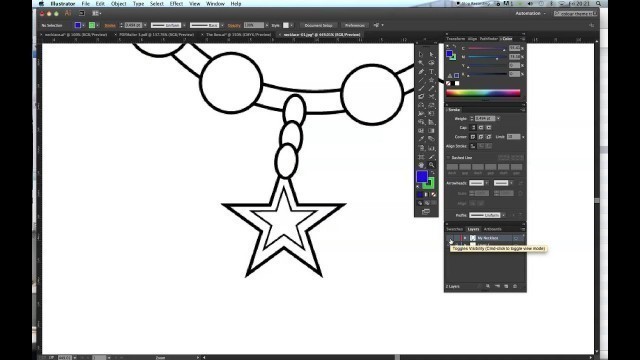Choose Projecting Cap stroke option
Viewport: 640px width, 360px height.
pos(489,128)
